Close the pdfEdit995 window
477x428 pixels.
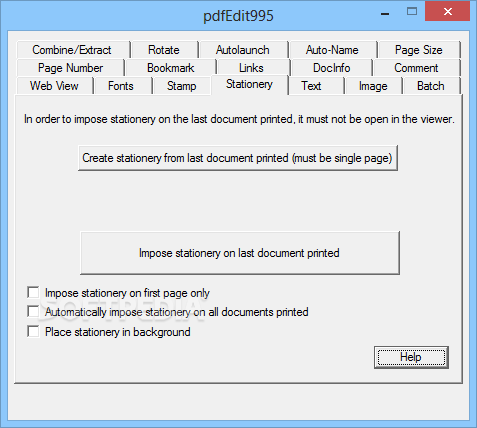point(448,12)
